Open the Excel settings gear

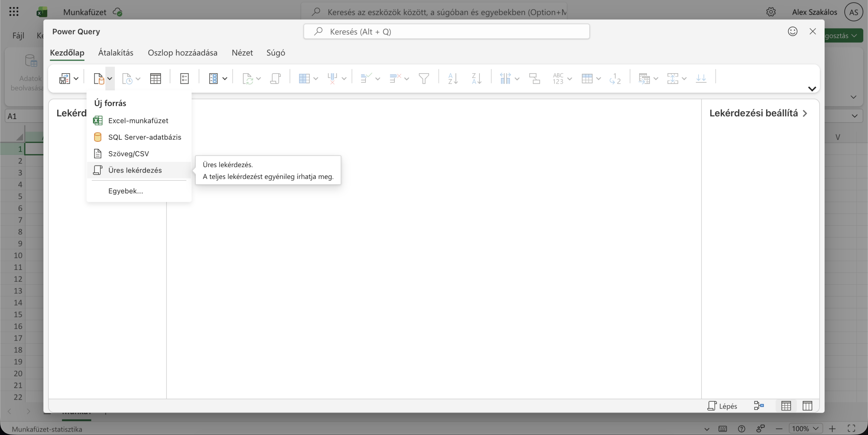coord(771,12)
